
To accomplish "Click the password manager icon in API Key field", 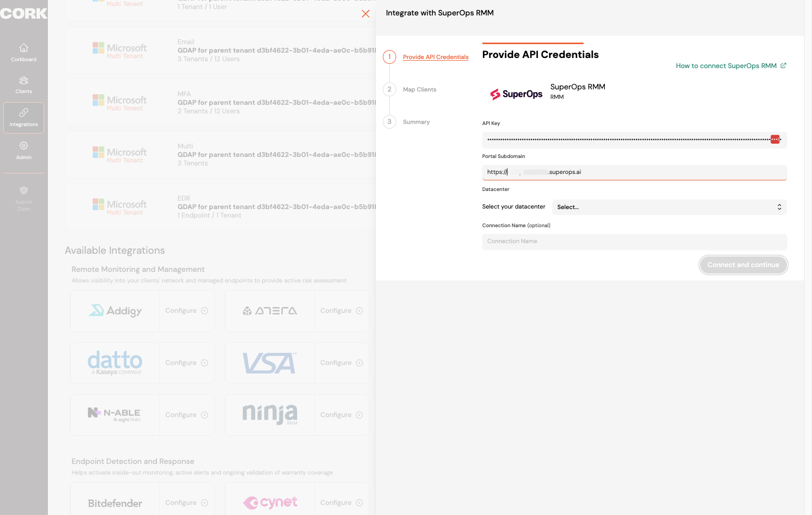I will [775, 139].
